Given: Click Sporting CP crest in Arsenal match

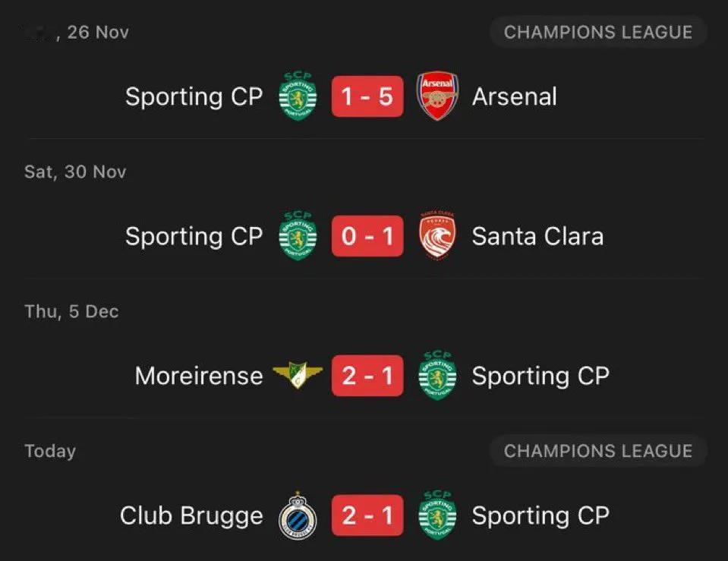Looking at the screenshot, I should (x=298, y=96).
